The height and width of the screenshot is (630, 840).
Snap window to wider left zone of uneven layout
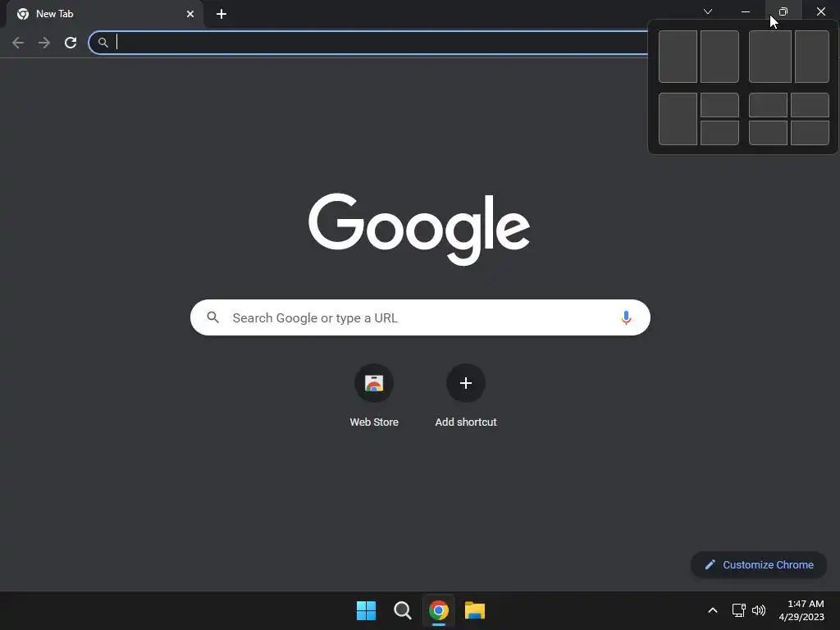coord(769,57)
